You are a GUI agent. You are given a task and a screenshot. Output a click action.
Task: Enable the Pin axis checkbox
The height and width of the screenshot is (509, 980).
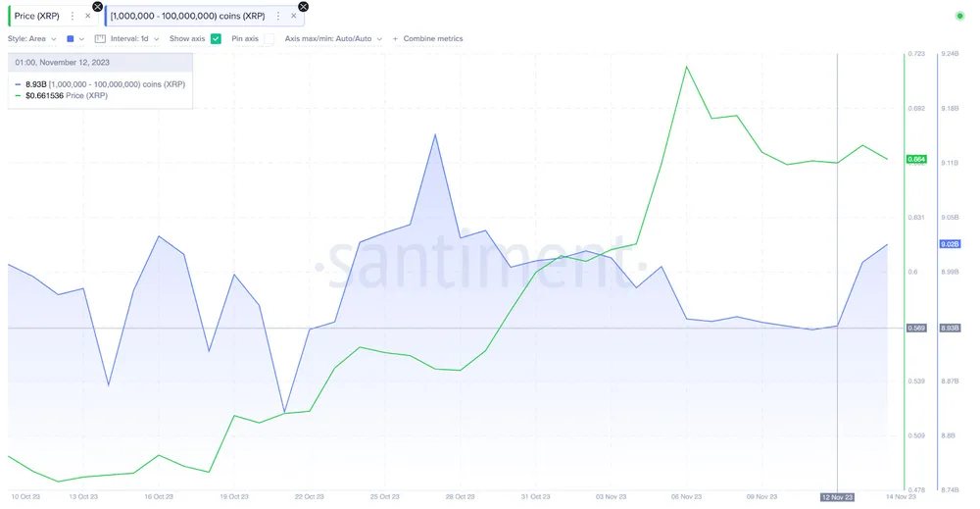tap(269, 39)
